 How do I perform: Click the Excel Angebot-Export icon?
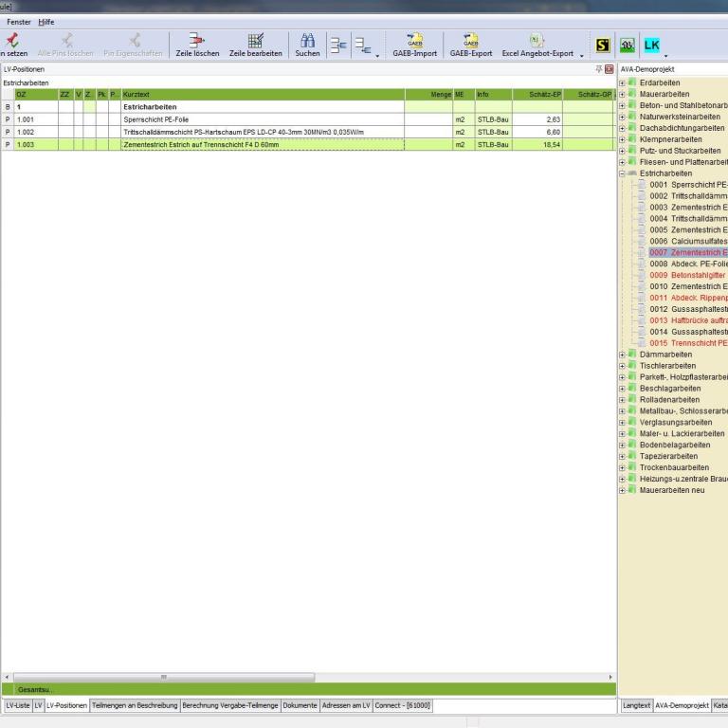(537, 41)
